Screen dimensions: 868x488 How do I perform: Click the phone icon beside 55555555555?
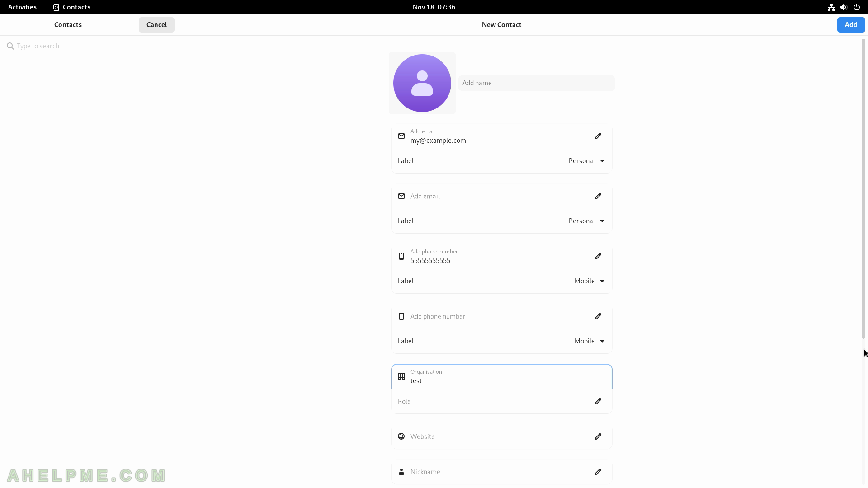[401, 256]
